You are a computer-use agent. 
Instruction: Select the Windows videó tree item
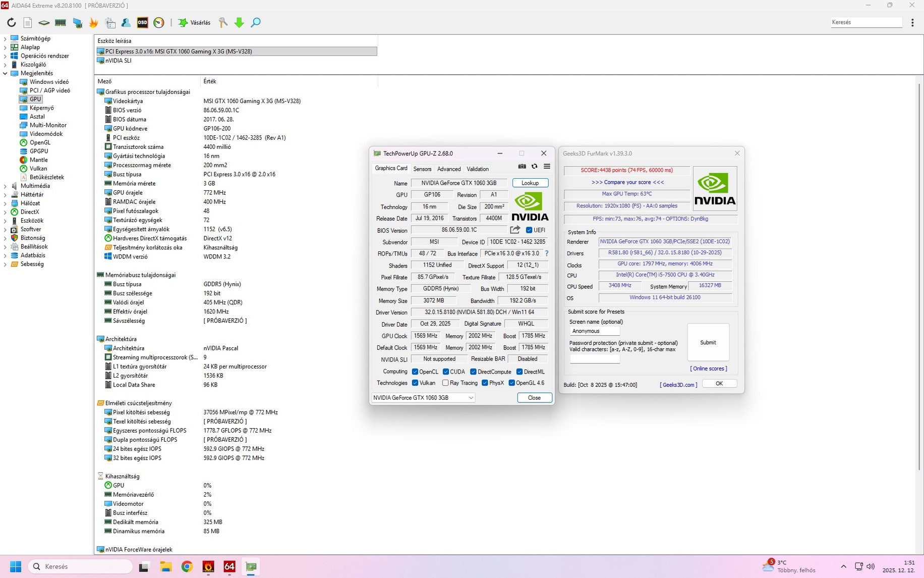tap(49, 82)
